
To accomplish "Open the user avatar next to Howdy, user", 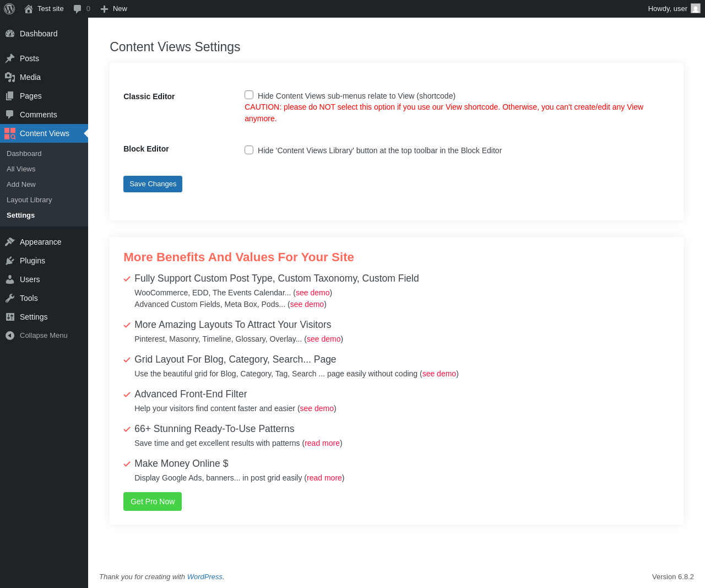I will coord(696,8).
